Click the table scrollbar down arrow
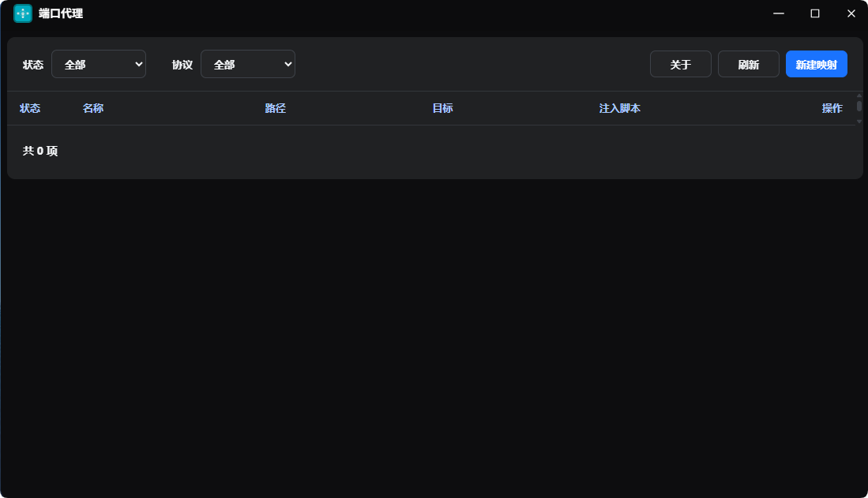Screen dimensions: 868x498 (x=859, y=122)
